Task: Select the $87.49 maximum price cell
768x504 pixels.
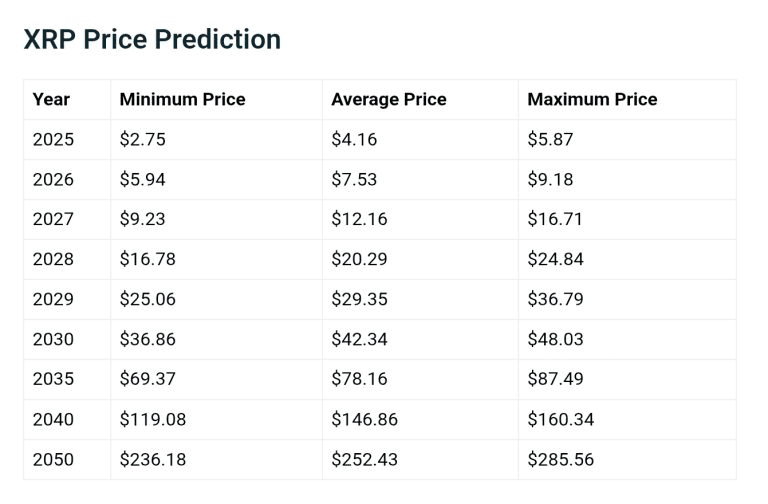Action: (x=555, y=379)
